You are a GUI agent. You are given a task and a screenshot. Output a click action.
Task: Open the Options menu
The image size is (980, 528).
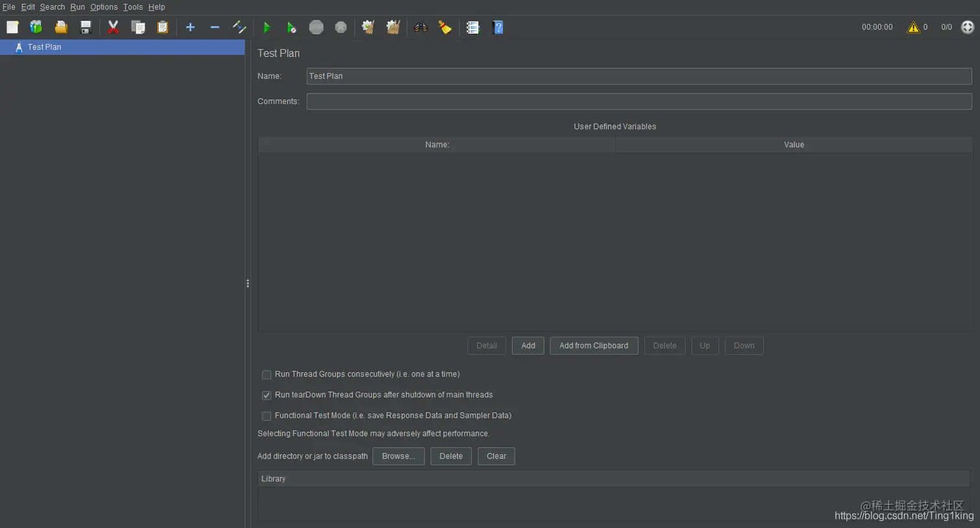coord(104,7)
